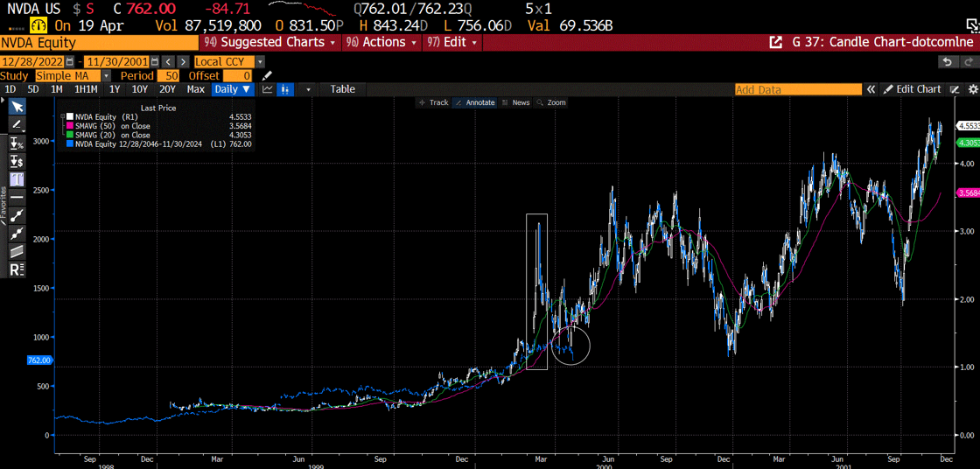Select the 20Y range tab
The width and height of the screenshot is (980, 469).
coord(167,89)
